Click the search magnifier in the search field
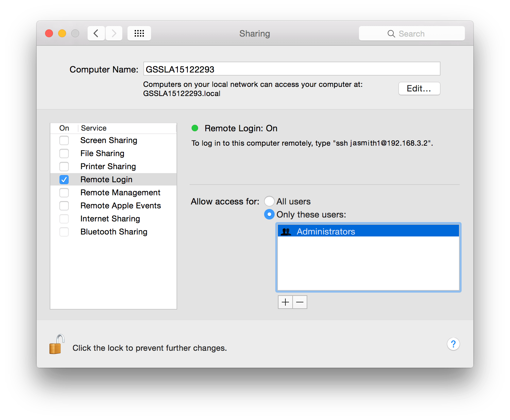The height and width of the screenshot is (420, 510). coord(391,33)
